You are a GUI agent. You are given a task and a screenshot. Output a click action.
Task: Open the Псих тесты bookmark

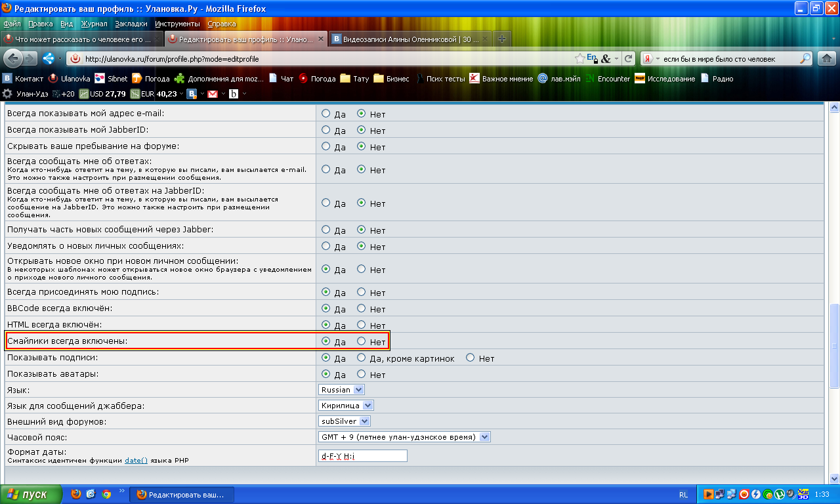click(x=440, y=79)
